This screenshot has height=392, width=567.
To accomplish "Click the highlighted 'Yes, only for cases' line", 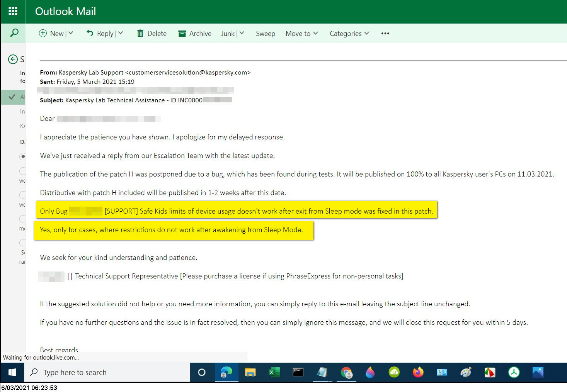I will click(x=171, y=230).
